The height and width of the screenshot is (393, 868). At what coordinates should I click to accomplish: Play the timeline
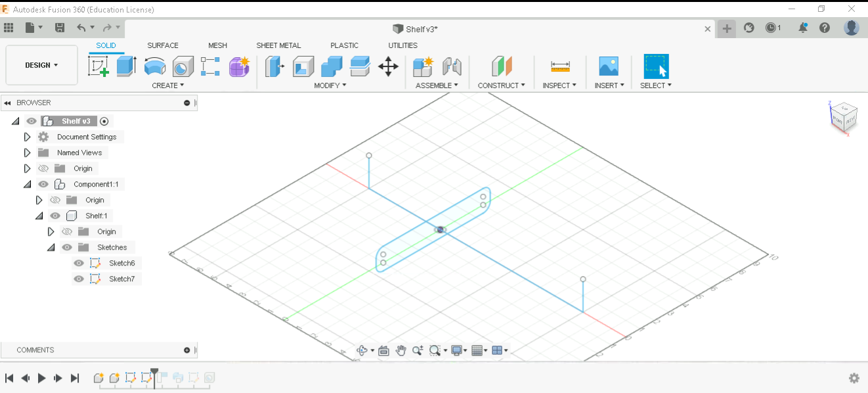pyautogui.click(x=42, y=378)
